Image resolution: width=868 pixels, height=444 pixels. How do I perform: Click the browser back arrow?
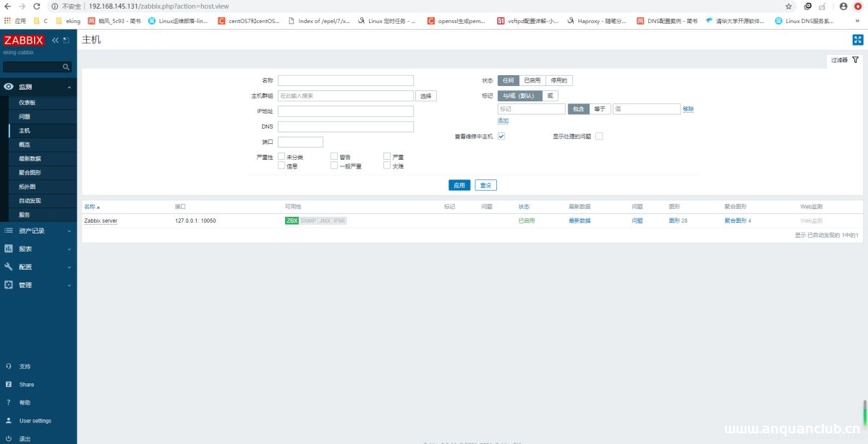(8, 6)
